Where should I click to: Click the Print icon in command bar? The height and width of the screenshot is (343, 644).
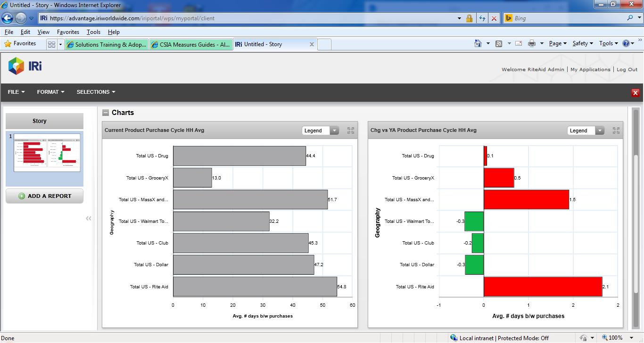coord(531,43)
